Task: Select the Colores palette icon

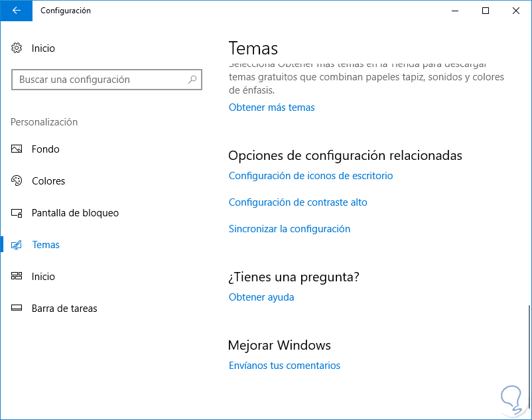Action: coord(17,181)
